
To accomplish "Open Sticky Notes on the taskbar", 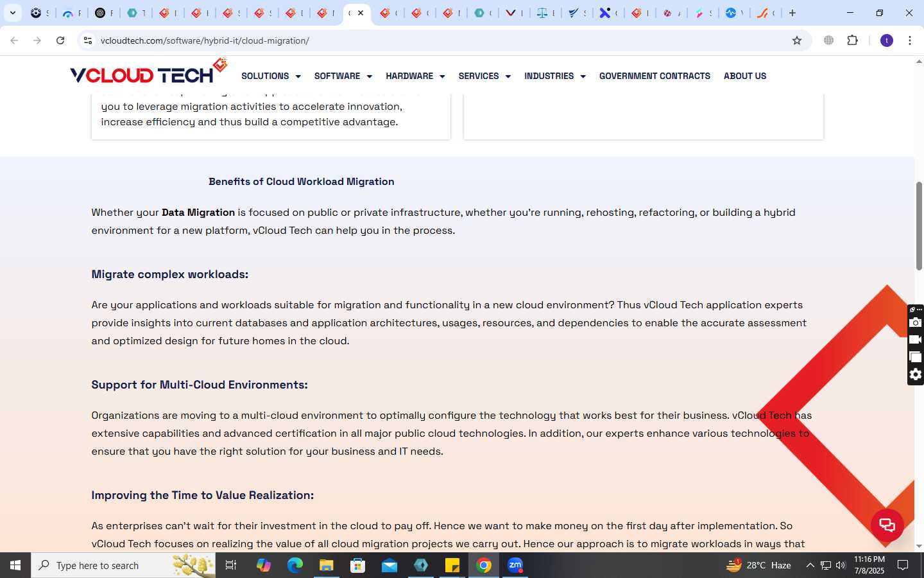I will [x=452, y=565].
